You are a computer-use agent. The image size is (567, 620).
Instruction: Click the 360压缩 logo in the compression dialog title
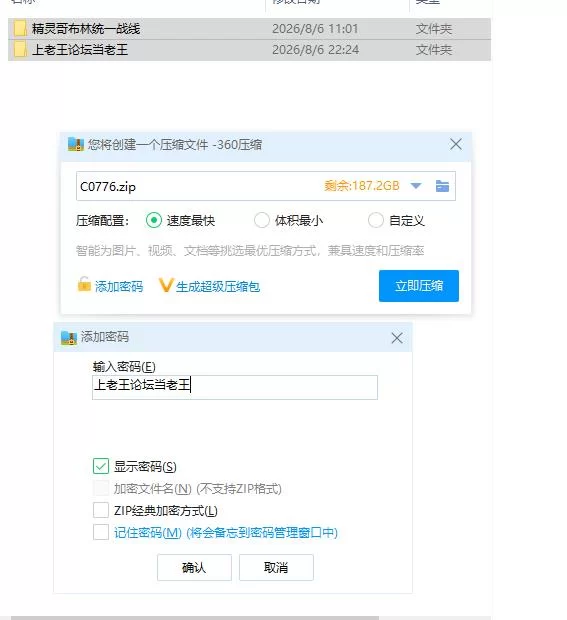(76, 144)
